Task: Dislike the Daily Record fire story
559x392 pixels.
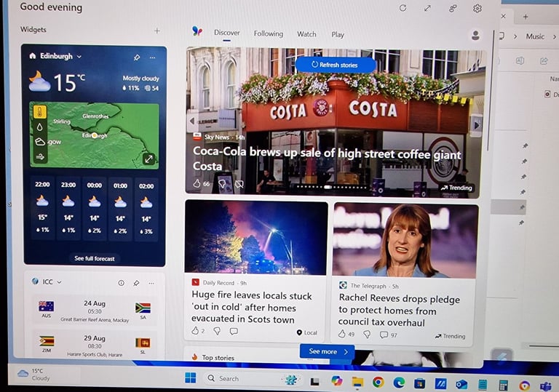Action: pyautogui.click(x=217, y=331)
